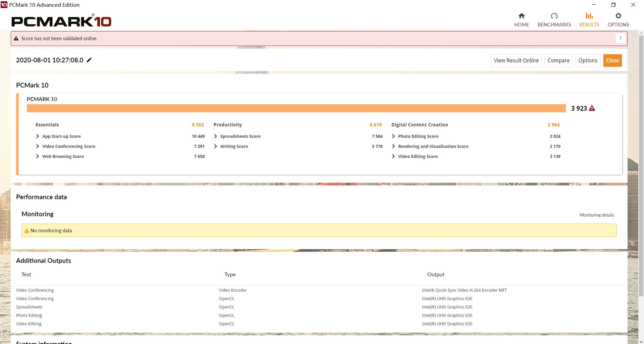The image size is (644, 344).
Task: Click the Web Browsing Score value 7 650
Action: pyautogui.click(x=199, y=156)
